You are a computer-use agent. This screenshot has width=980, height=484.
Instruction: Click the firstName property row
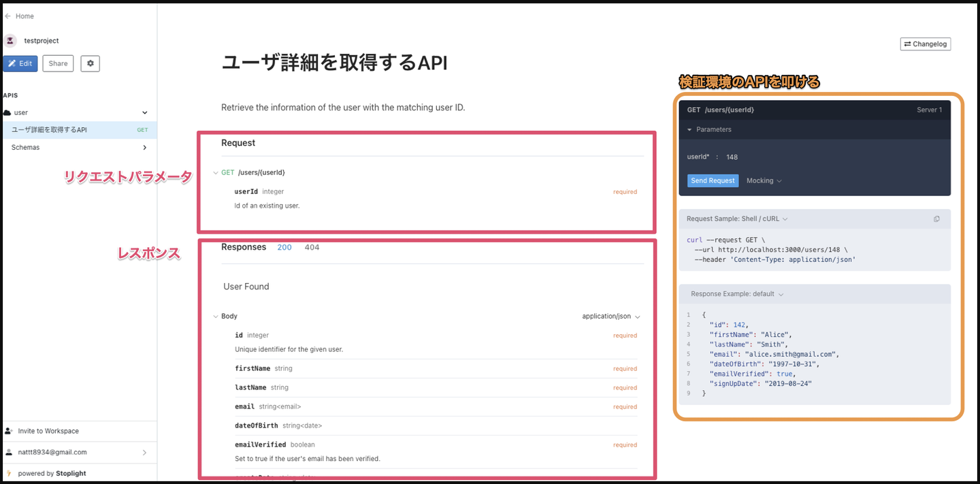tap(436, 368)
